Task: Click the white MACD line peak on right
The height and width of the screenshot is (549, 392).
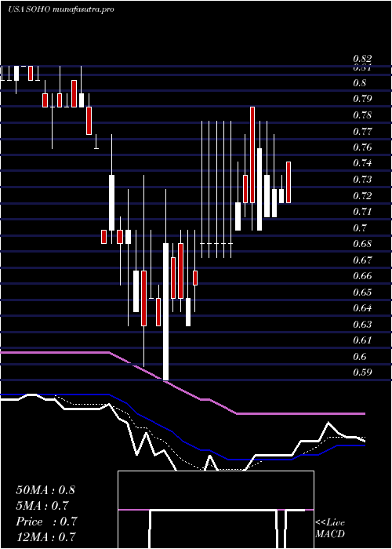Action: [328, 423]
